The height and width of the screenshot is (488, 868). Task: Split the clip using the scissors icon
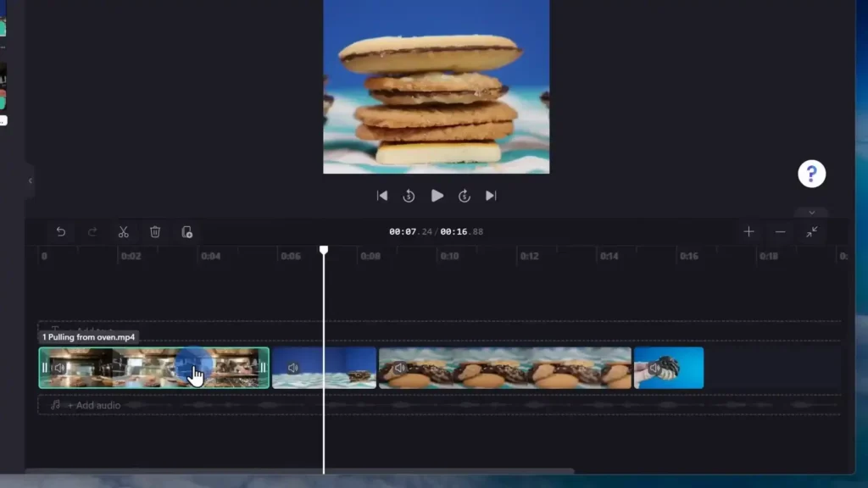click(x=123, y=232)
